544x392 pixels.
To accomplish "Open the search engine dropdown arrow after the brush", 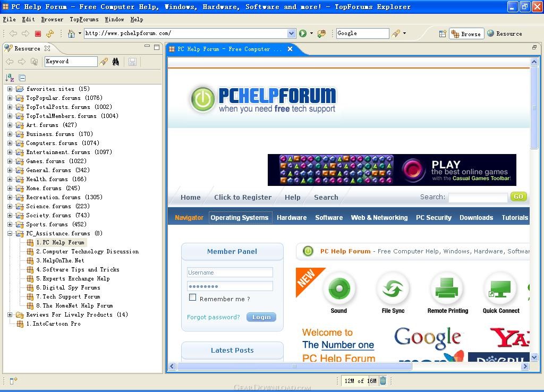I will click(404, 33).
